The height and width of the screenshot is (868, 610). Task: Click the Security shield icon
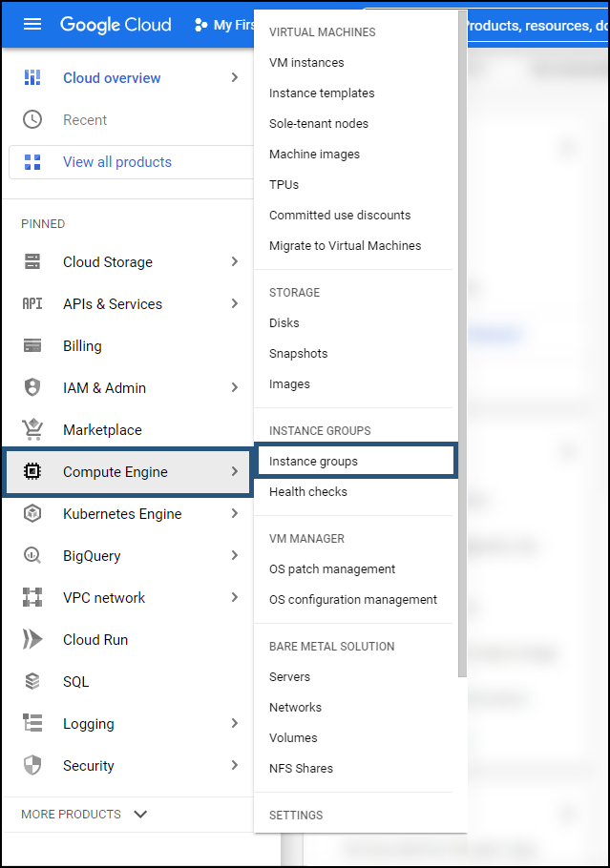tap(32, 765)
